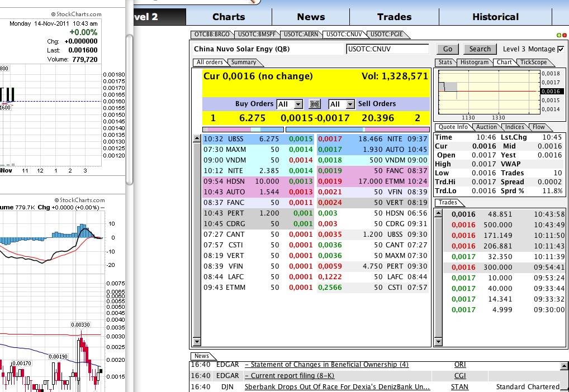The height and width of the screenshot is (392, 569).
Task: Click the link icon between Buy and Sell filters
Action: click(x=315, y=104)
